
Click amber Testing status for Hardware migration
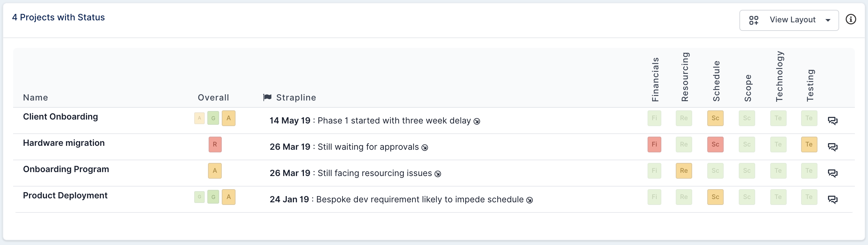pyautogui.click(x=809, y=145)
